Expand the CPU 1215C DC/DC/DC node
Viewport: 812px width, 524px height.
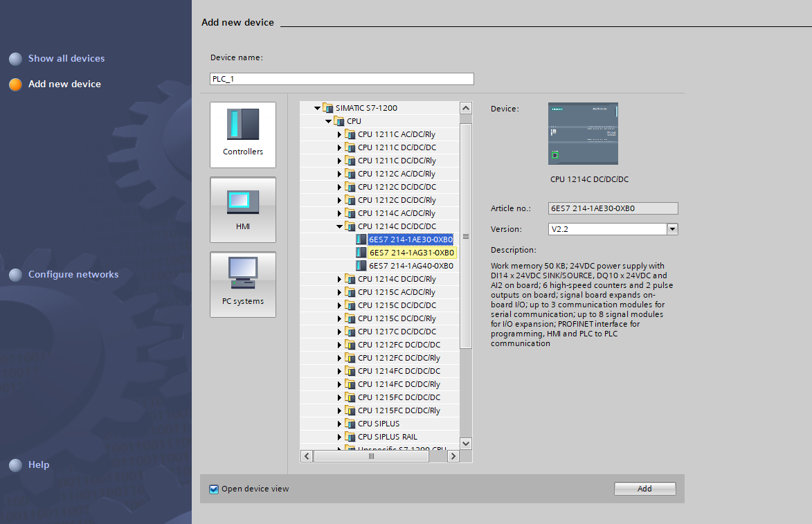(x=340, y=305)
